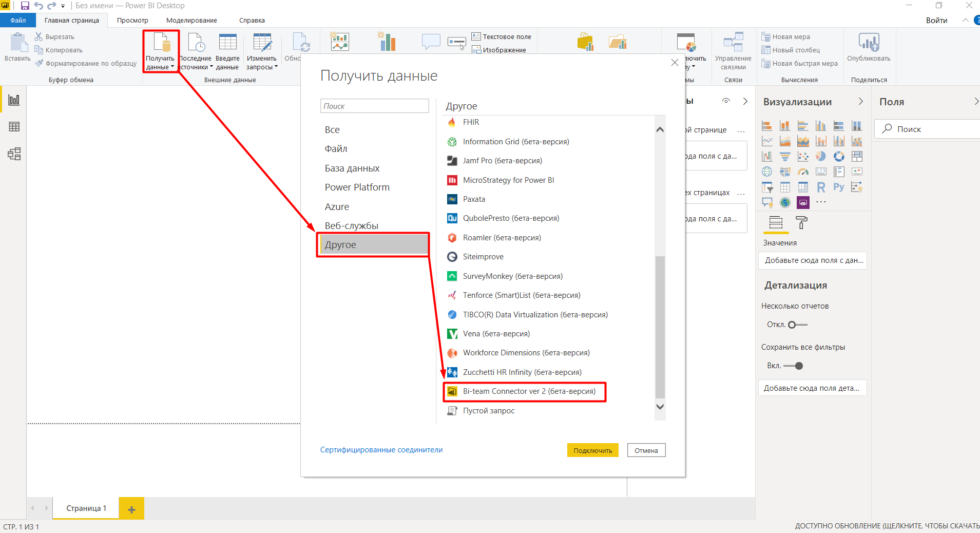
Task: Select the Python (Py) visual
Action: [839, 187]
